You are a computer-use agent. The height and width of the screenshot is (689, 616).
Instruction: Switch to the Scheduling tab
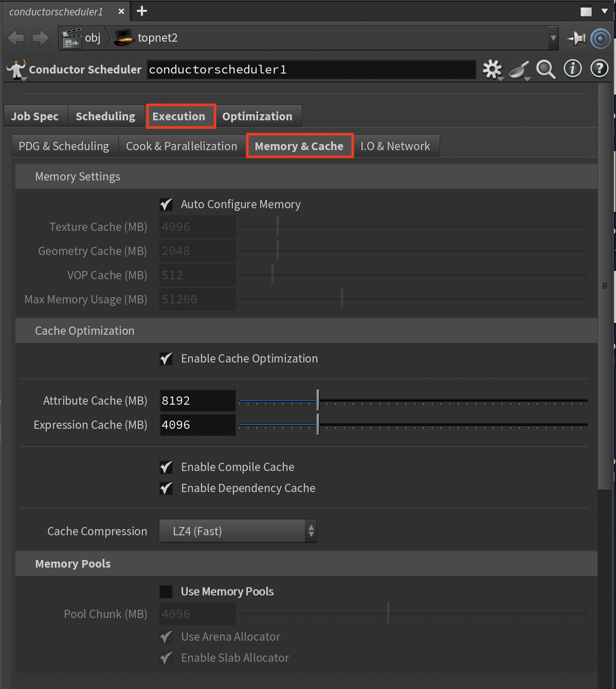point(105,116)
